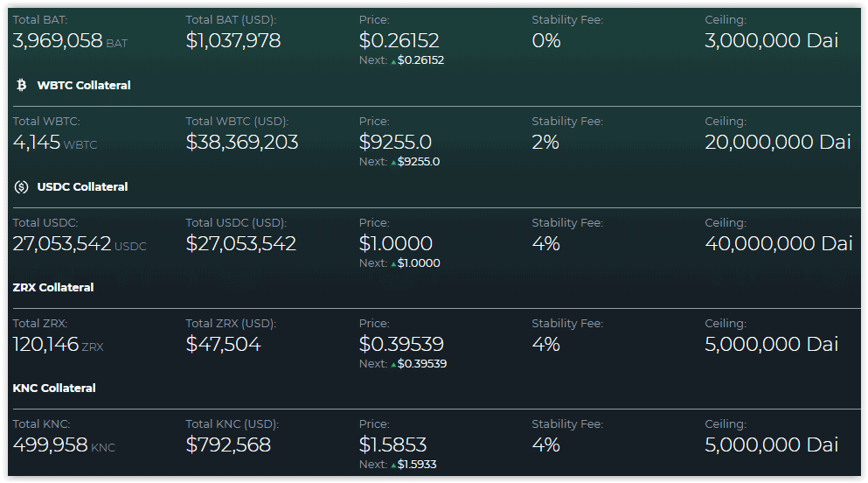Viewport: 868px width, 483px height.
Task: Click the ZRX row stability fee 4%
Action: [545, 345]
